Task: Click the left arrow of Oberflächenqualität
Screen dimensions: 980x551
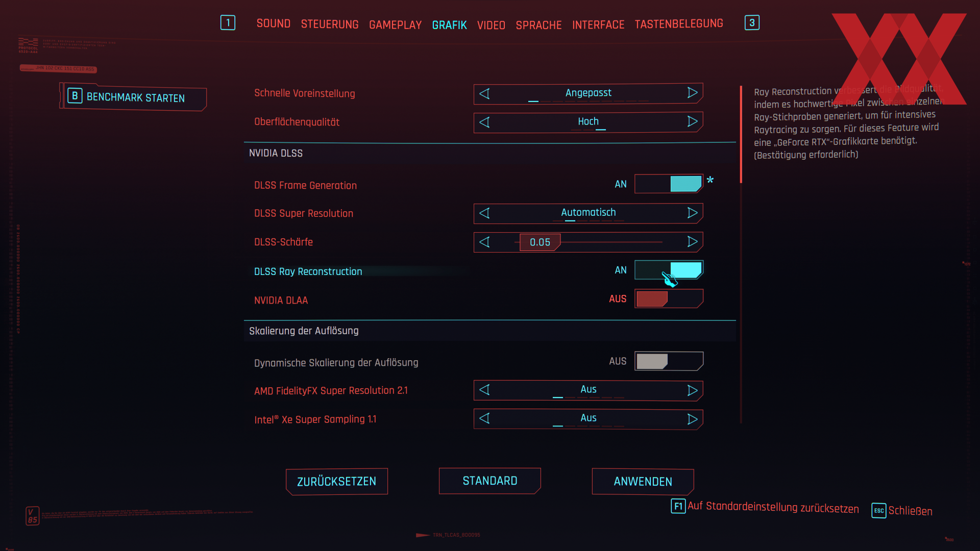Action: click(x=484, y=122)
